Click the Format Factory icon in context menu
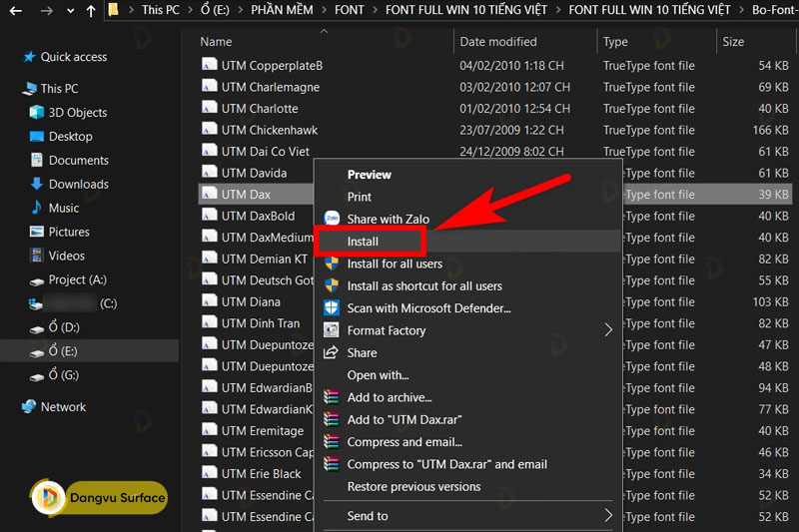This screenshot has width=799, height=532. pyautogui.click(x=332, y=330)
